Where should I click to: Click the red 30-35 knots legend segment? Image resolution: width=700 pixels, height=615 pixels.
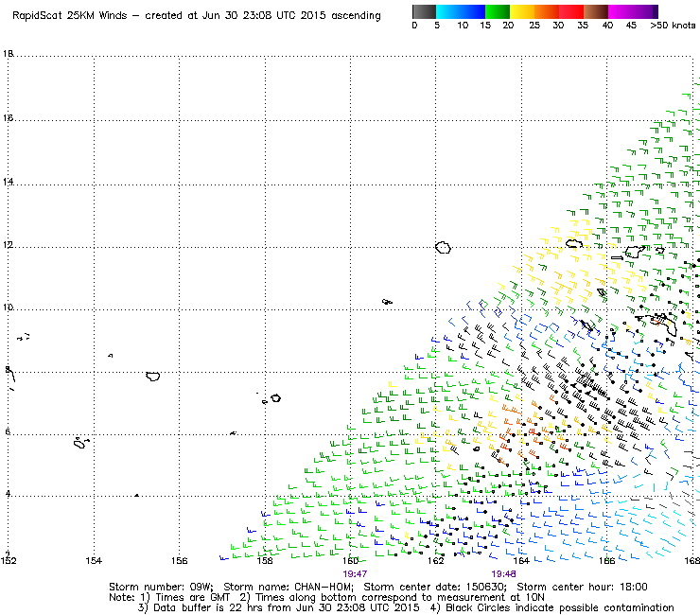click(571, 11)
